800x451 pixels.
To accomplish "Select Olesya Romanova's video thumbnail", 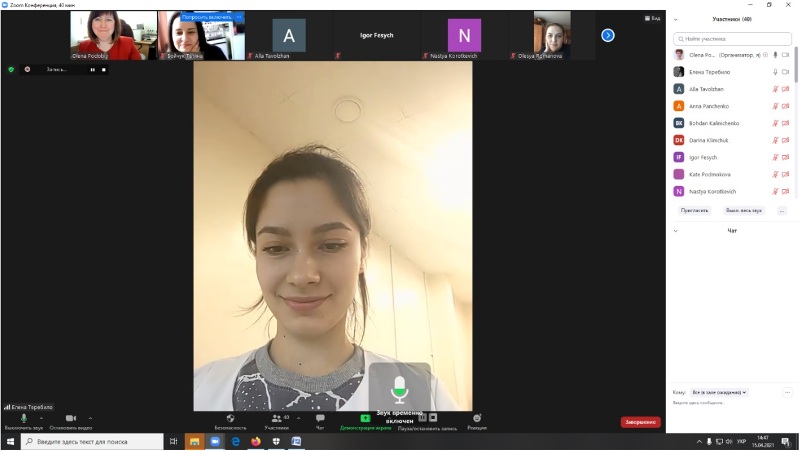I will coord(552,35).
